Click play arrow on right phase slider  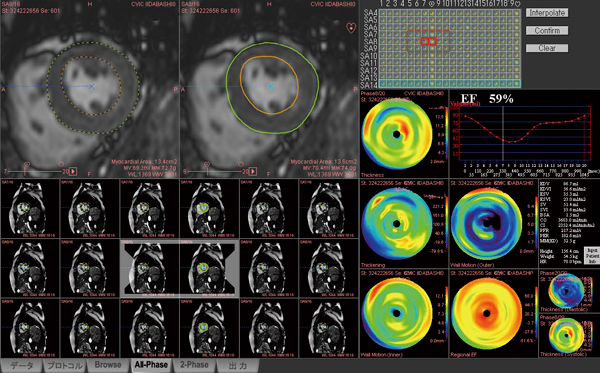pyautogui.click(x=253, y=171)
